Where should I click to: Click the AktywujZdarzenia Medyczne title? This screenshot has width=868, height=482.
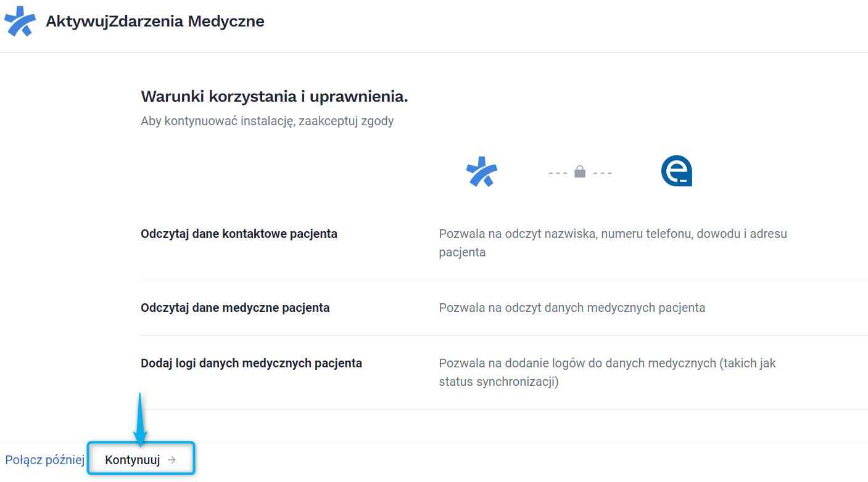pos(155,21)
